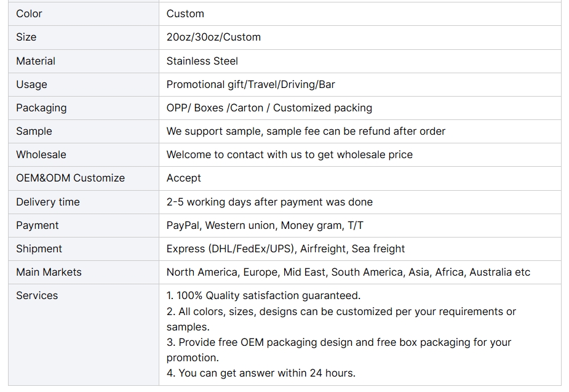Click the Wholesale row label
The image size is (569, 392).
click(x=41, y=154)
